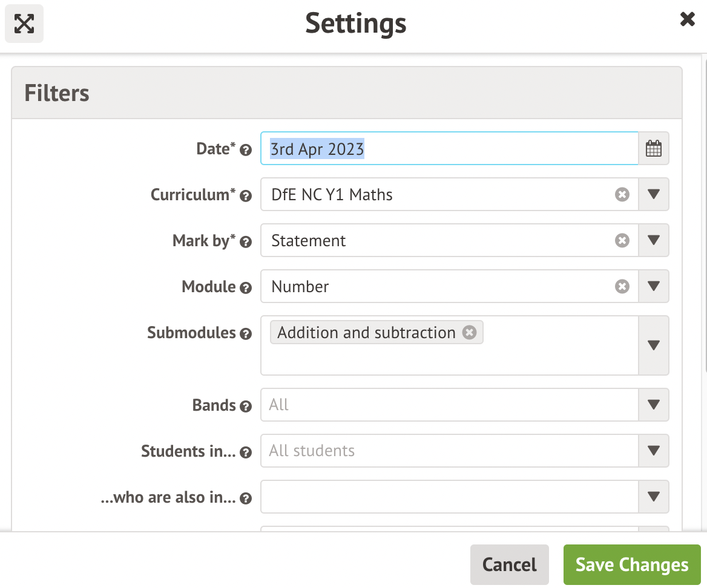Viewport: 707px width, 588px height.
Task: Close the Settings dialog
Action: (687, 20)
